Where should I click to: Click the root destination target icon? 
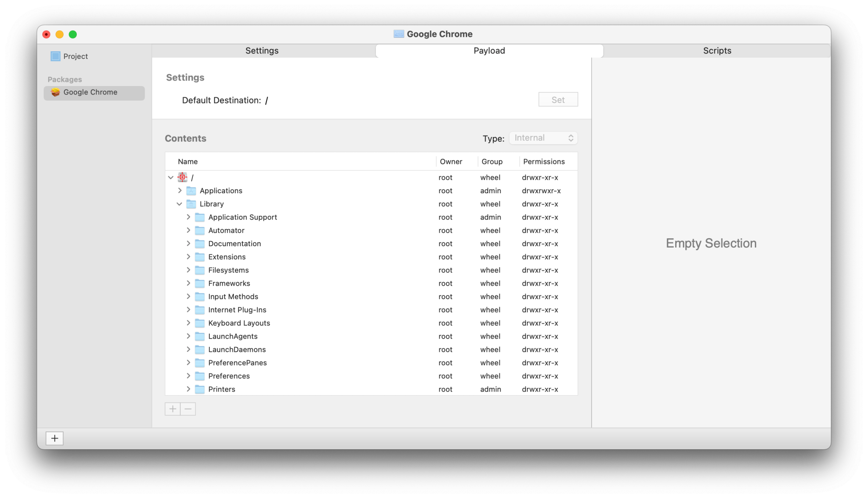[x=183, y=177]
